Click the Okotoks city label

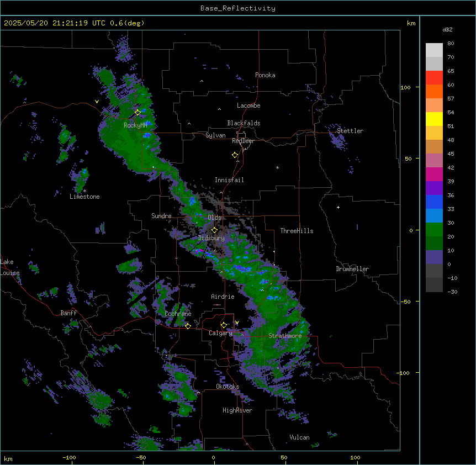[x=228, y=387]
